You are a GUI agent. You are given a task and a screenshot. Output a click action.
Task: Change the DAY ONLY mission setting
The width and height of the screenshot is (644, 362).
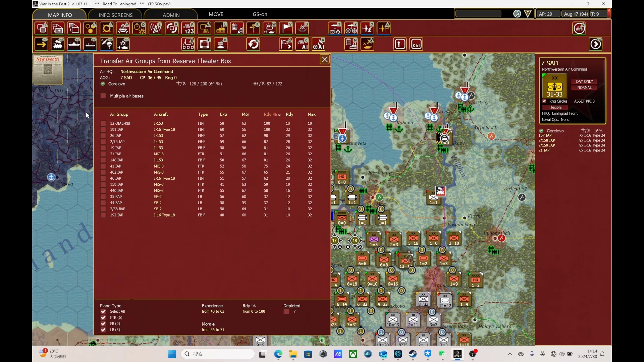tap(584, 82)
